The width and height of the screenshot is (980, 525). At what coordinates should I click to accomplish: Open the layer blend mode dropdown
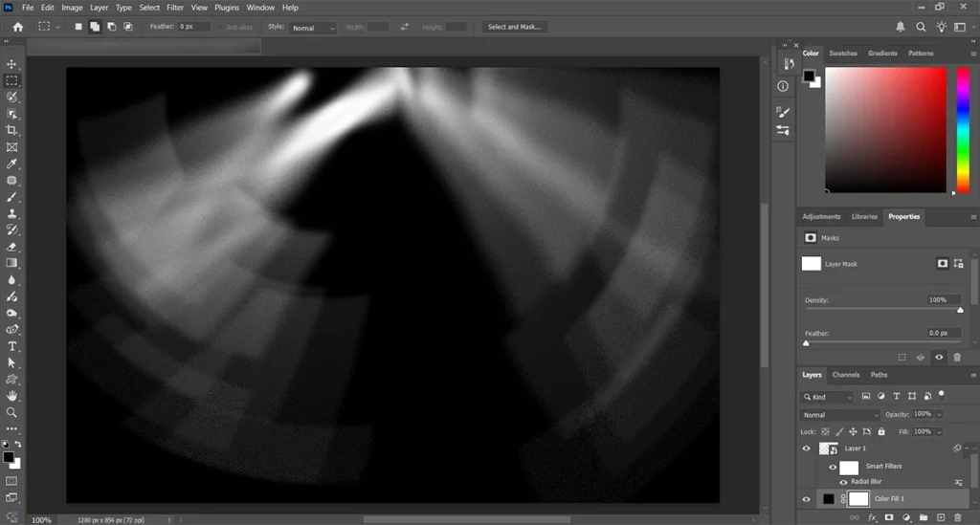point(840,415)
